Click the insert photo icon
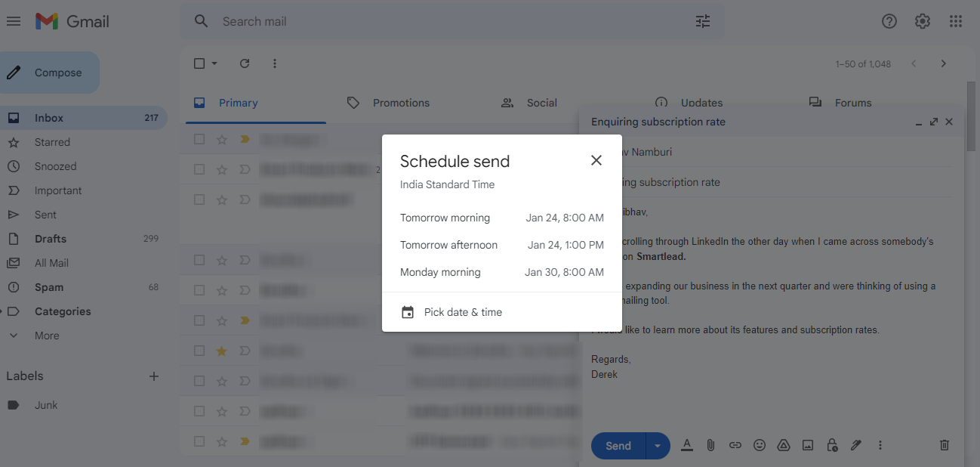Viewport: 980px width, 467px height. [807, 445]
